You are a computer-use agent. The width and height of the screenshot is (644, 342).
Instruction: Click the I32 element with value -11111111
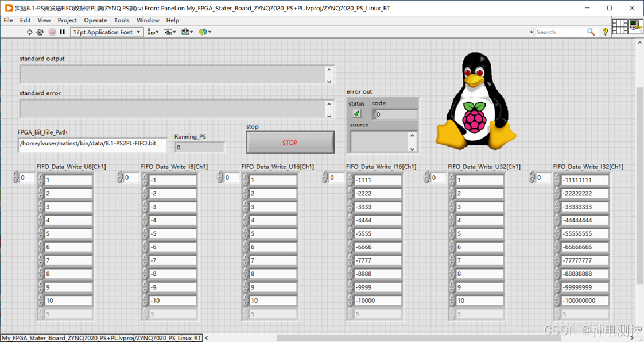click(x=585, y=180)
